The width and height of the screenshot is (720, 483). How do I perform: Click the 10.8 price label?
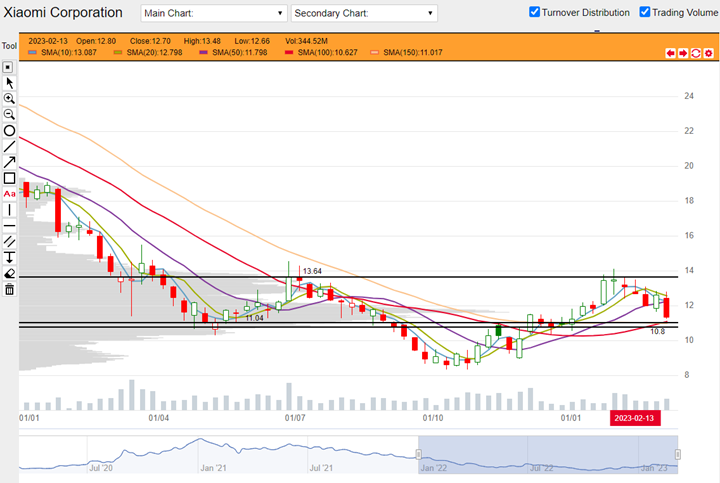point(658,331)
